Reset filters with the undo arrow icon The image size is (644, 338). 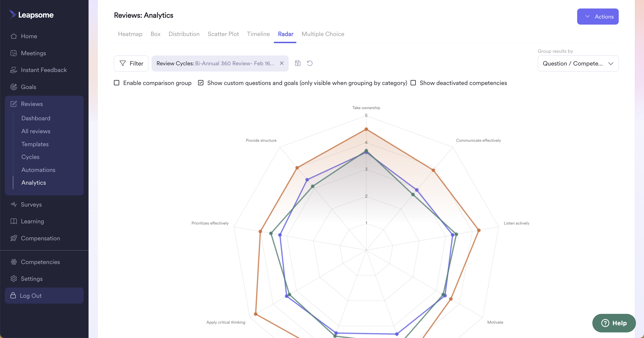(x=310, y=63)
